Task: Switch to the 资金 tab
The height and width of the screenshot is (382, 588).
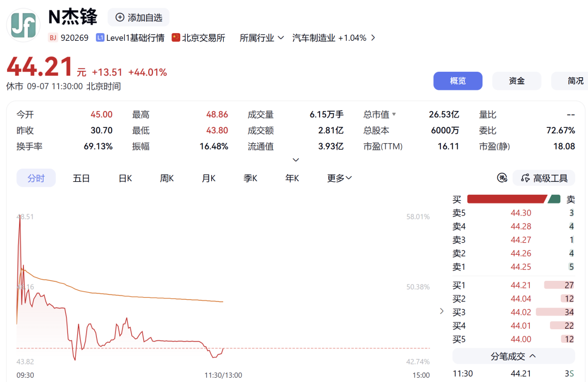Action: coord(517,81)
